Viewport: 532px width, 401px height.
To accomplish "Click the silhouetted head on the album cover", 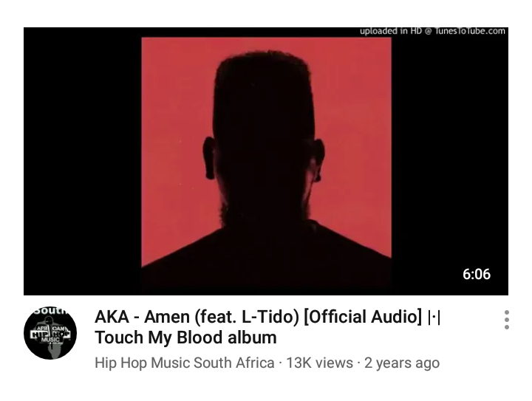I will [264, 136].
